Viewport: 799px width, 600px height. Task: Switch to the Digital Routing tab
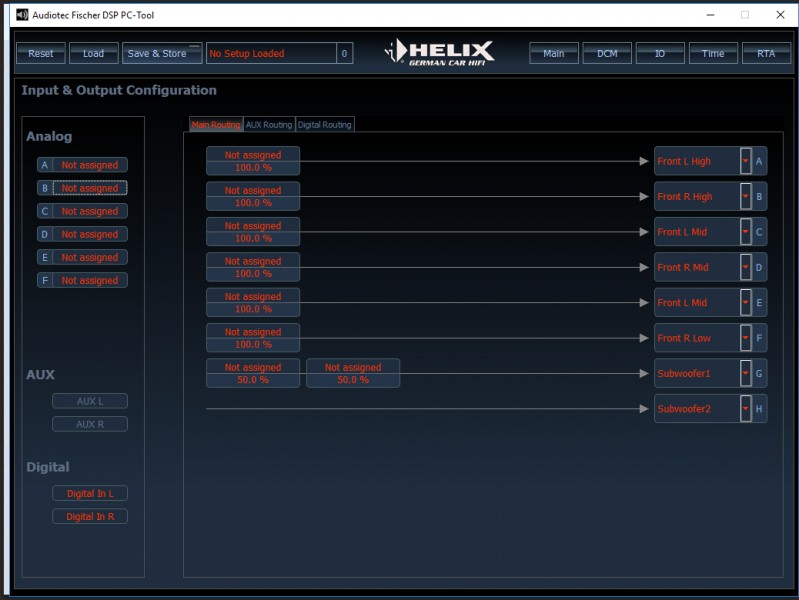[325, 124]
